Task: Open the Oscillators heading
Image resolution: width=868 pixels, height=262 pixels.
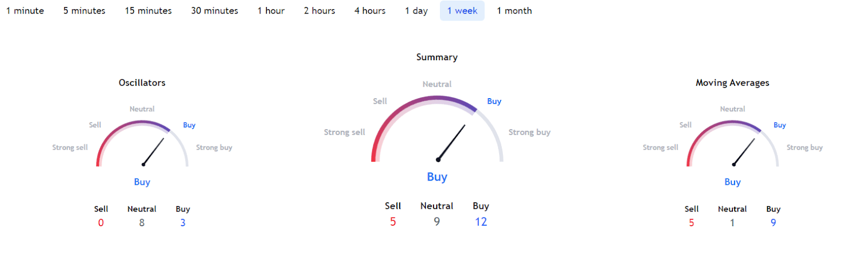Action: point(142,82)
